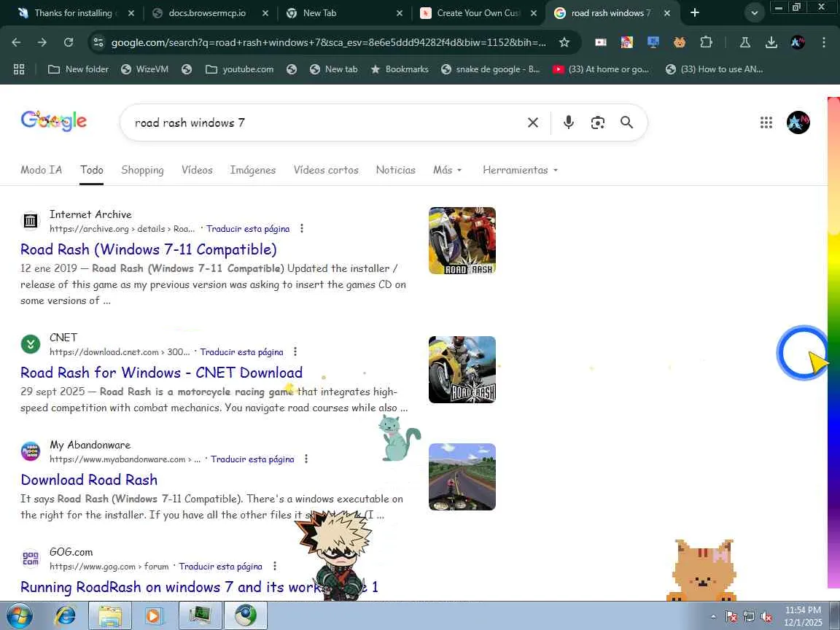840x630 pixels.
Task: Open Chrome profile avatar in toolbar
Action: point(798,42)
